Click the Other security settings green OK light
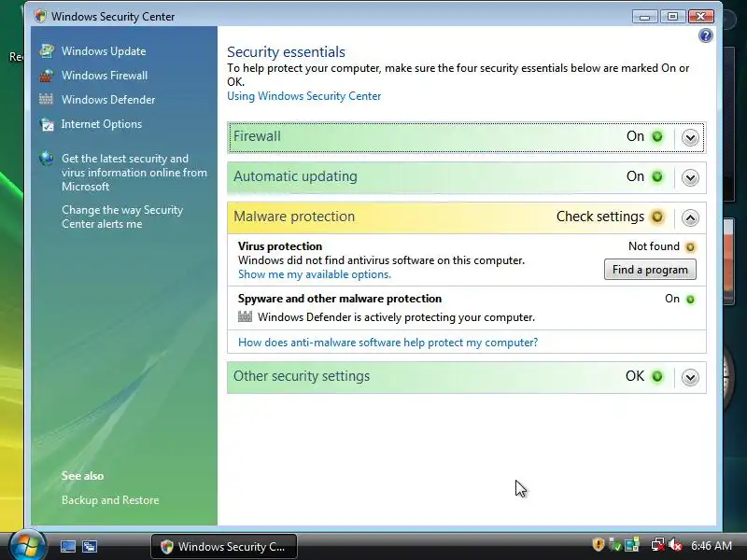 (657, 376)
